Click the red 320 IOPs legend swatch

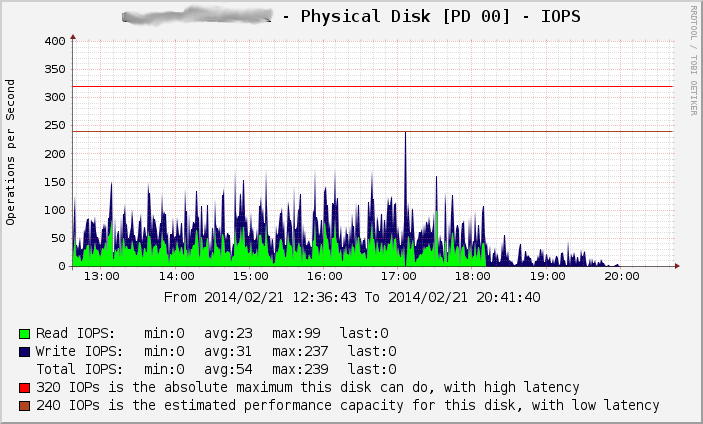pos(25,388)
